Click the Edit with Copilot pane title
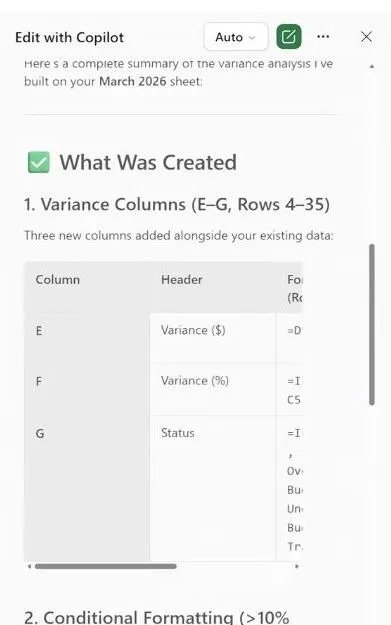 pos(69,37)
